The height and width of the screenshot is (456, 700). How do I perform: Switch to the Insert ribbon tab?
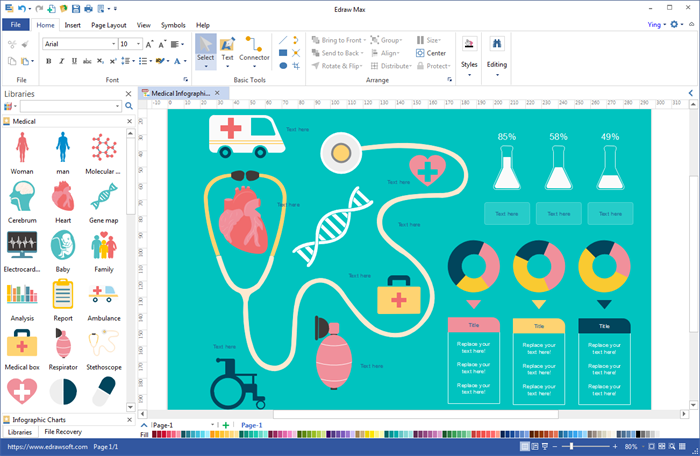click(x=72, y=25)
